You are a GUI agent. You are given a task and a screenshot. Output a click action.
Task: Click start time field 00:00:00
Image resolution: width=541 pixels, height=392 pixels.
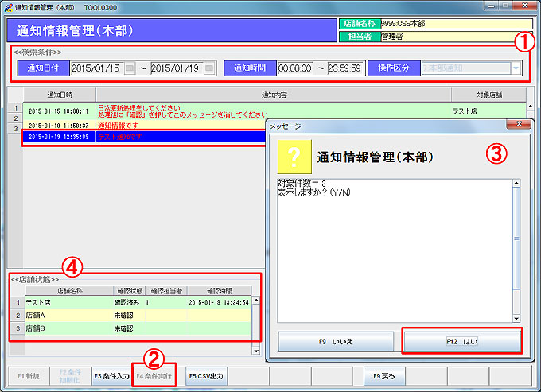[x=295, y=68]
